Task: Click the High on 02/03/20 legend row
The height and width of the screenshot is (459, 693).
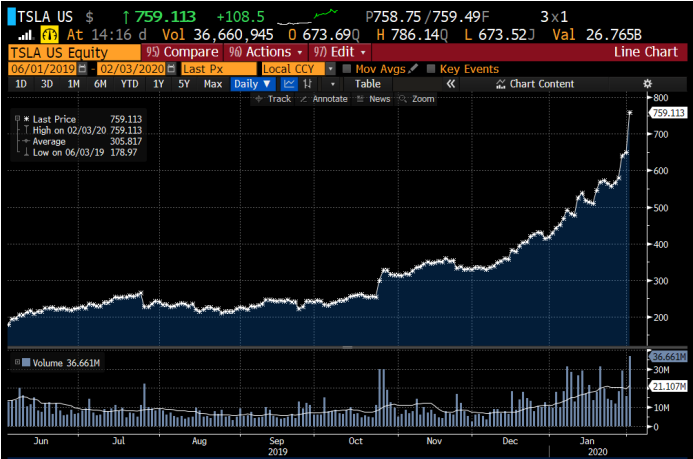Action: 82,130
